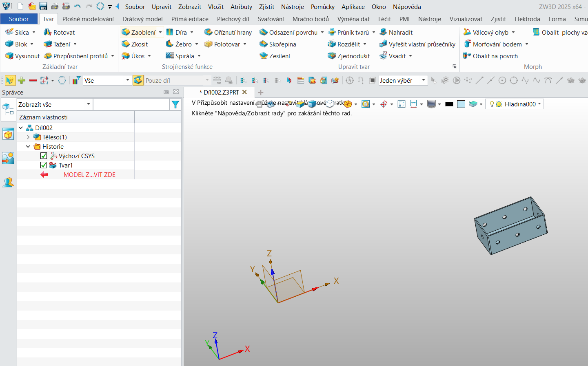Switch to the Vizualizovat ribbon tab
This screenshot has width=588, height=366.
tap(466, 19)
